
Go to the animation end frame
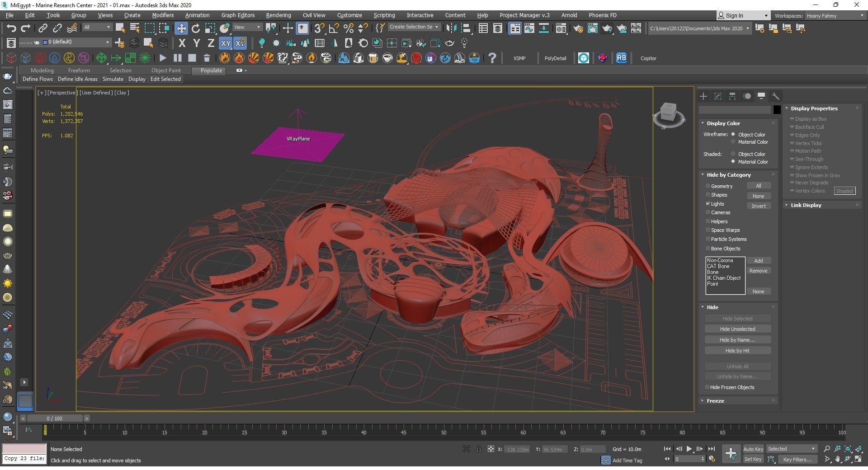pos(711,449)
